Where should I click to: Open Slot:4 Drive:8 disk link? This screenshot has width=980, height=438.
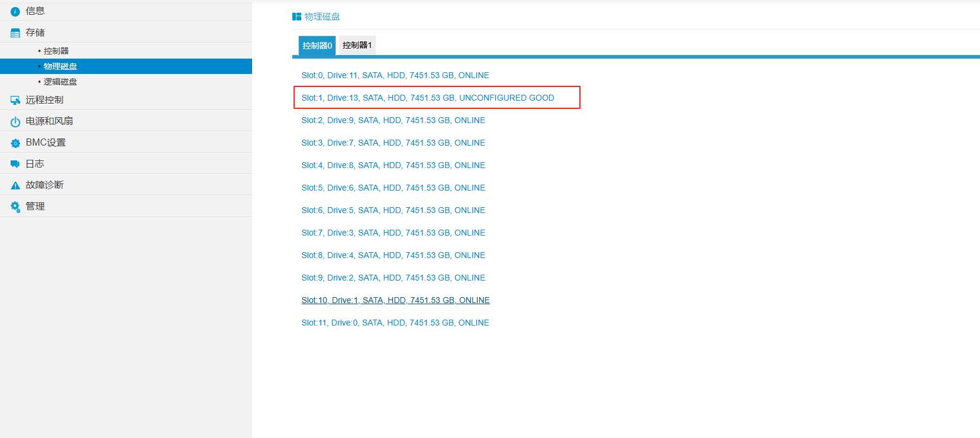[394, 165]
